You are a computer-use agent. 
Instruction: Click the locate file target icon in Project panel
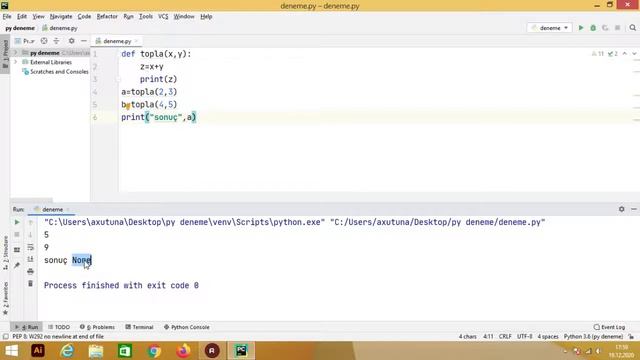44,41
